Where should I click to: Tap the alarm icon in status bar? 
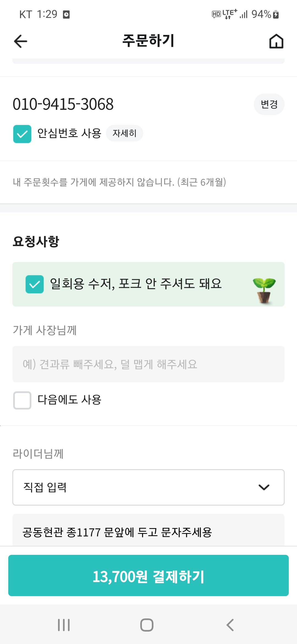point(66,14)
